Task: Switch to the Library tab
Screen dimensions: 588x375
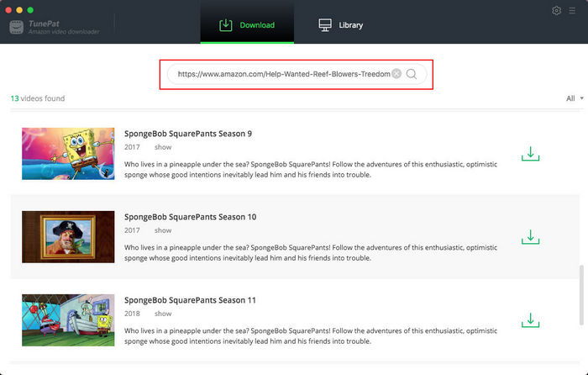Action: point(341,25)
